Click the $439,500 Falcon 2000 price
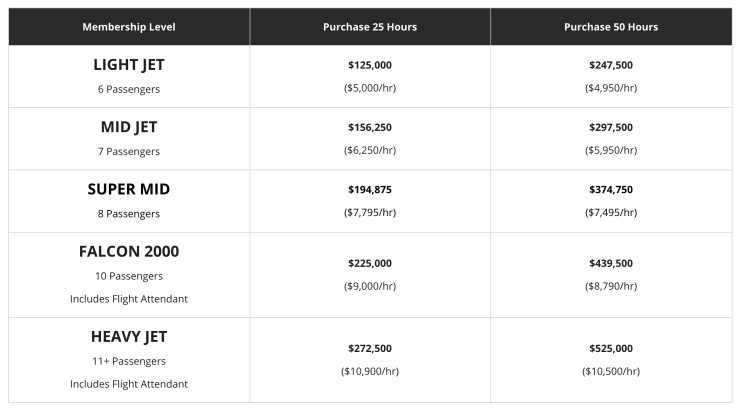 tap(611, 263)
